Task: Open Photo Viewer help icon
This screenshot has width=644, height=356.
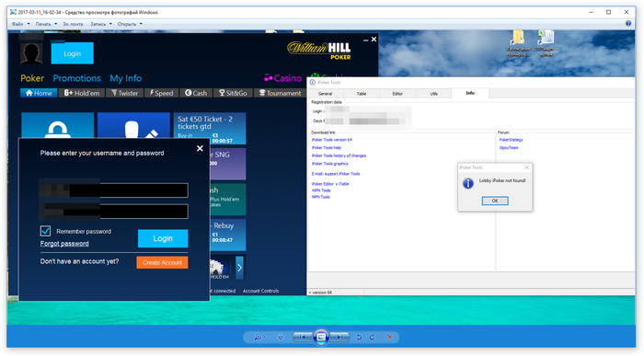Action: (x=628, y=24)
